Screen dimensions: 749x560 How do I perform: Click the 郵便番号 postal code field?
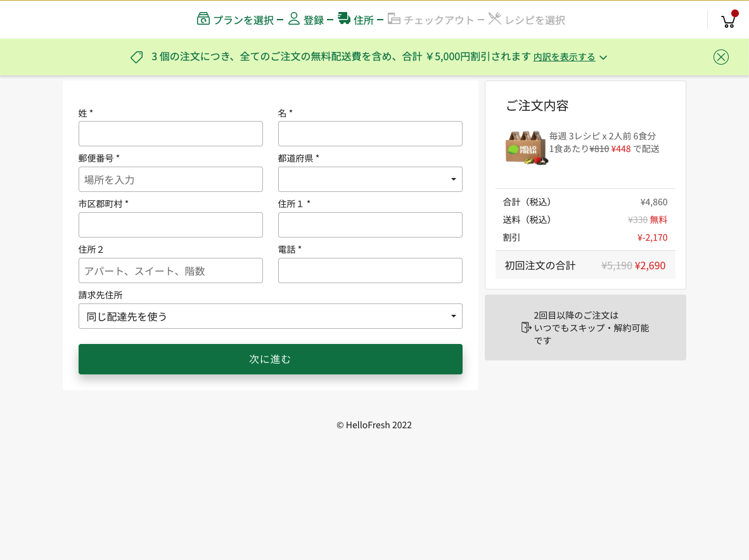tap(170, 179)
